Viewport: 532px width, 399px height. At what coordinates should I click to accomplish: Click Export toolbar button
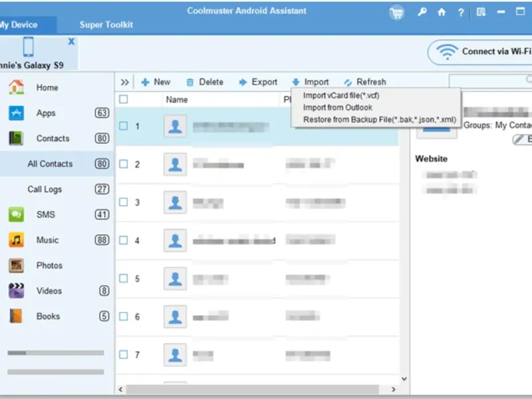(x=258, y=82)
